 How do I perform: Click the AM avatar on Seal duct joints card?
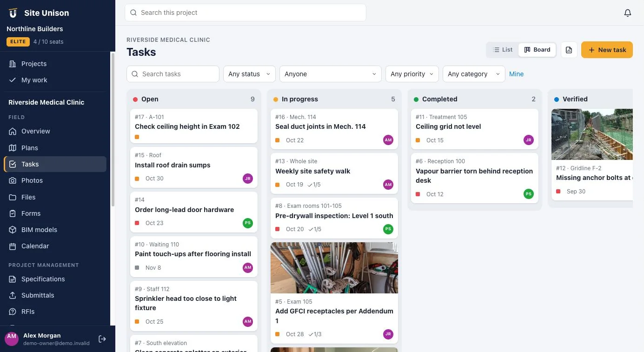click(388, 140)
